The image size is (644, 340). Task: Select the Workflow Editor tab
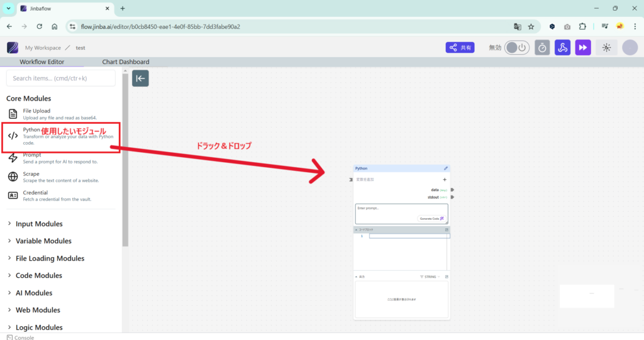pos(42,62)
